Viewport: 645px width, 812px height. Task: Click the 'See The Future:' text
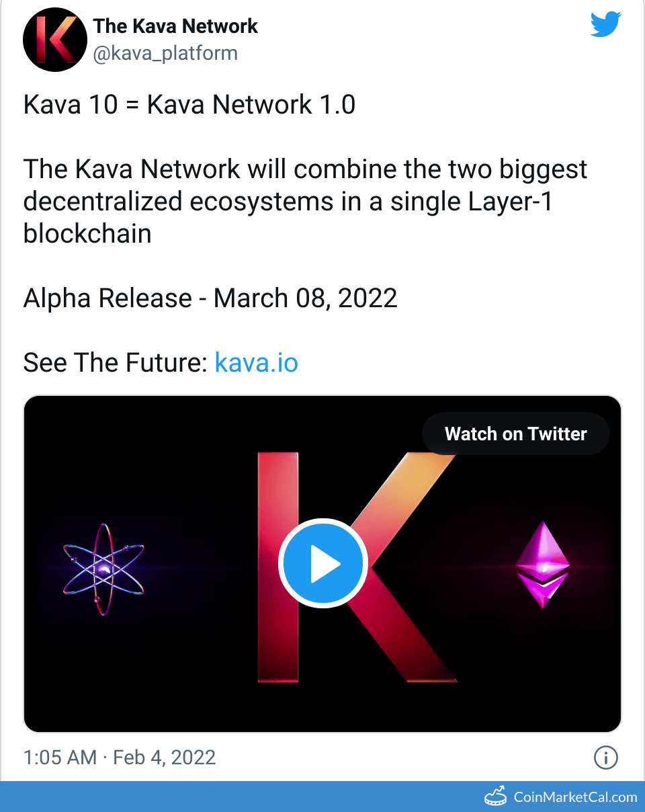[114, 363]
